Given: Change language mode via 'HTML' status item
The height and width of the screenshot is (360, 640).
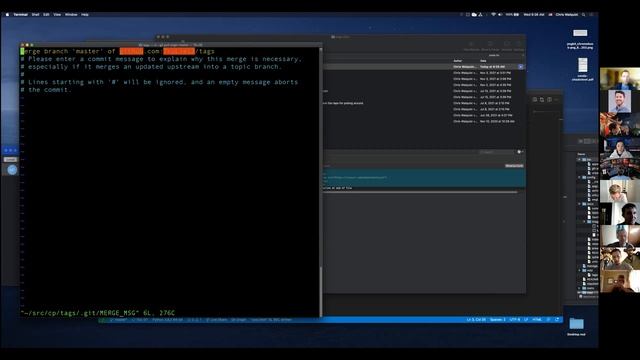Looking at the screenshot, I should tap(537, 320).
